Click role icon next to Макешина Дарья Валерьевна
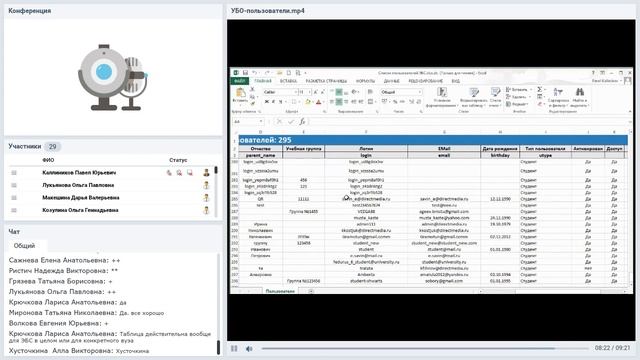Image resolution: width=640 pixels, height=360 pixels. click(207, 198)
